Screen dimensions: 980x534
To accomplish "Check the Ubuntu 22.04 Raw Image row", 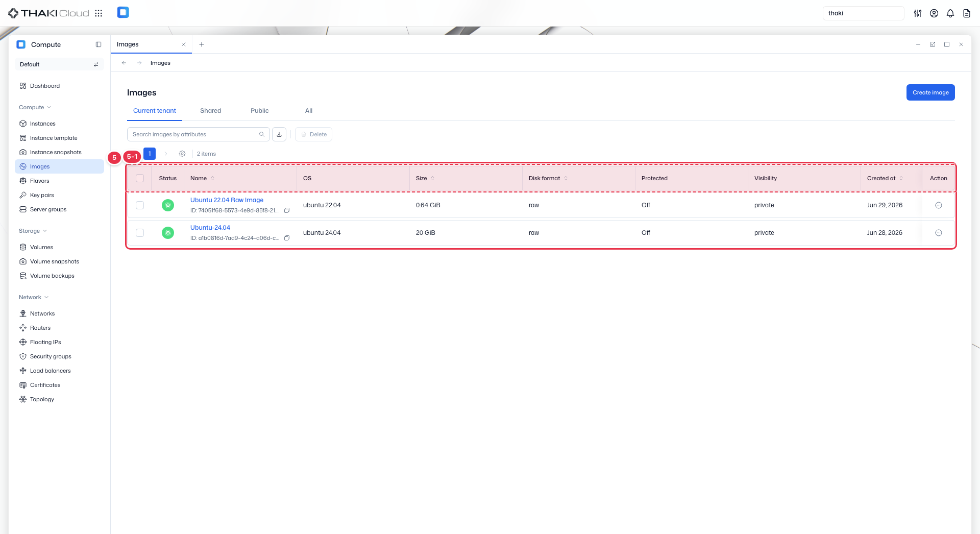I will click(140, 205).
